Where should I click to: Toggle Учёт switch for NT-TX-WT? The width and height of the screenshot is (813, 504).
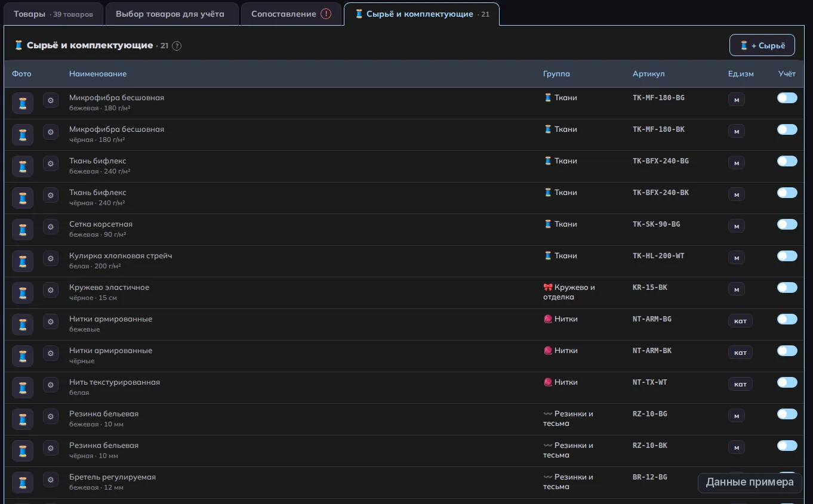(x=787, y=382)
